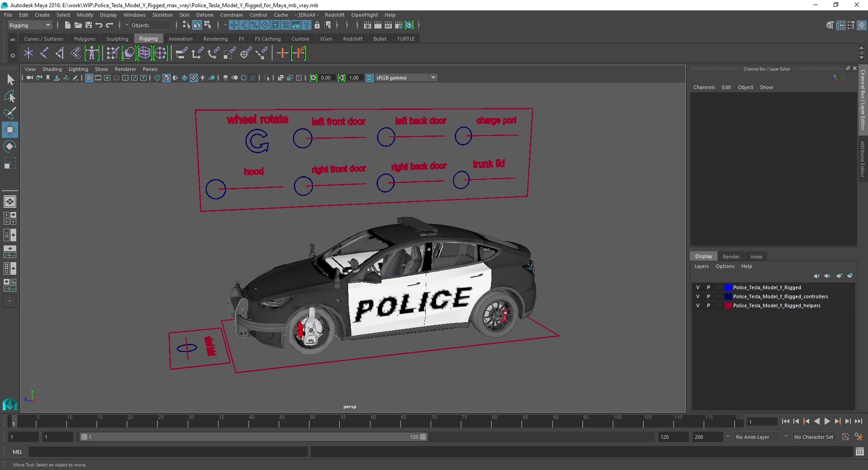Viewport: 868px width, 470px height.
Task: Open animation preferences running-man icon
Action: point(859,437)
